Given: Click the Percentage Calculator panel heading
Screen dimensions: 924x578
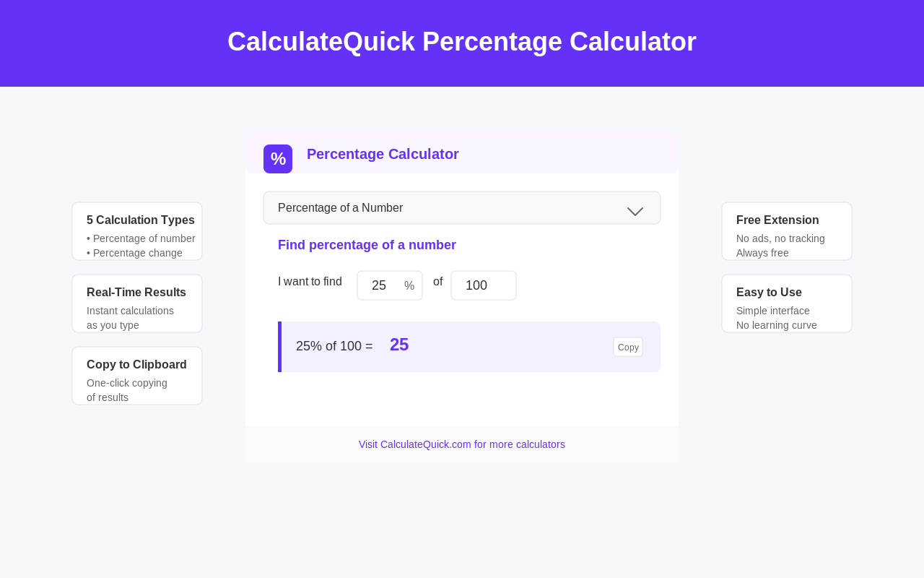Looking at the screenshot, I should coord(383,154).
